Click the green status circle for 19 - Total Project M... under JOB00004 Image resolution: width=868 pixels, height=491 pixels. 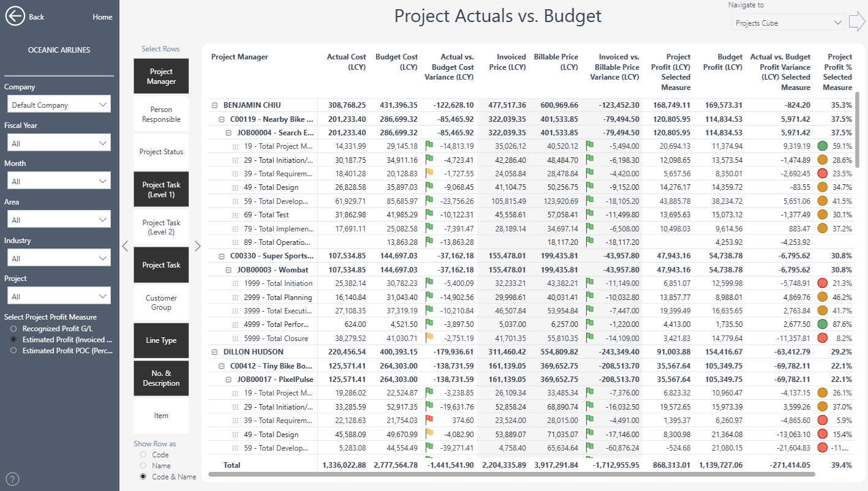[823, 146]
